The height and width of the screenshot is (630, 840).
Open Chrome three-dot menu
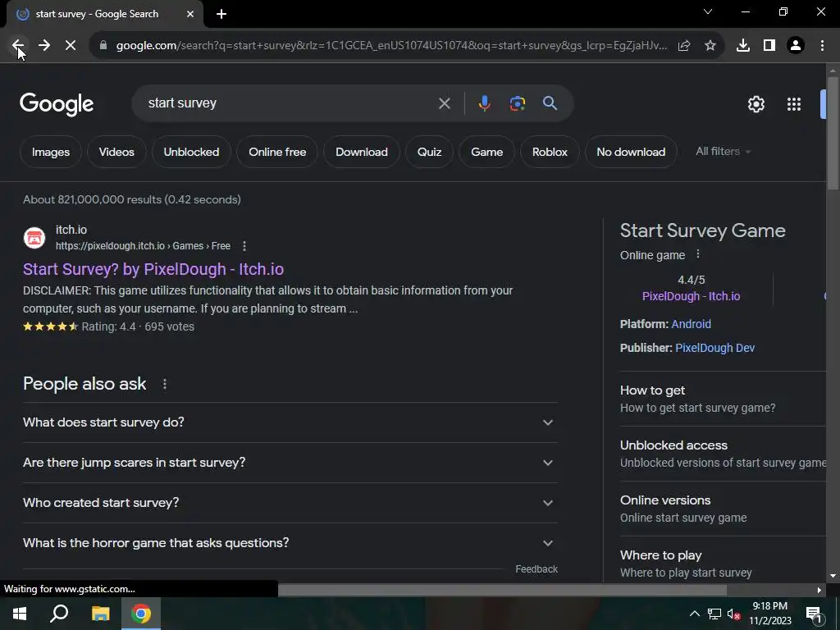[822, 46]
